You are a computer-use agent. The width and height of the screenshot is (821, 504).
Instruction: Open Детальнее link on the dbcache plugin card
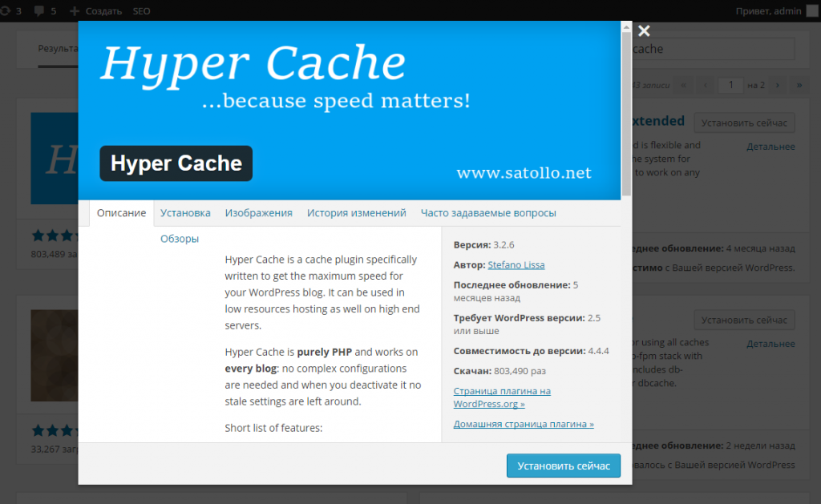770,344
